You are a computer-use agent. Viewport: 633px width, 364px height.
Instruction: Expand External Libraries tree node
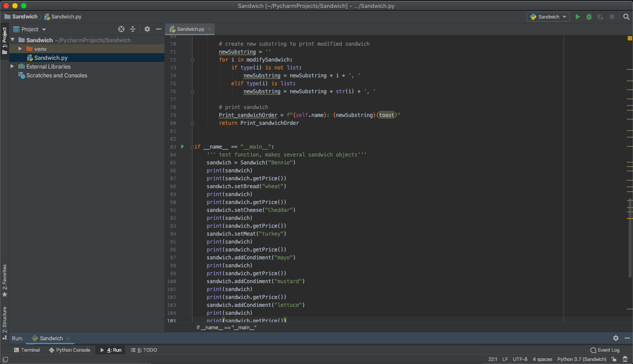coord(12,66)
